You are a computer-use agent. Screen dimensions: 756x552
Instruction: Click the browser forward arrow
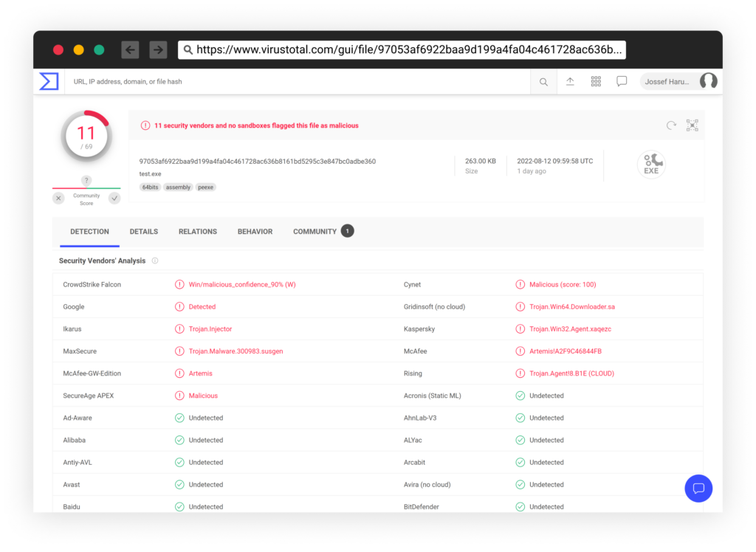click(x=158, y=49)
